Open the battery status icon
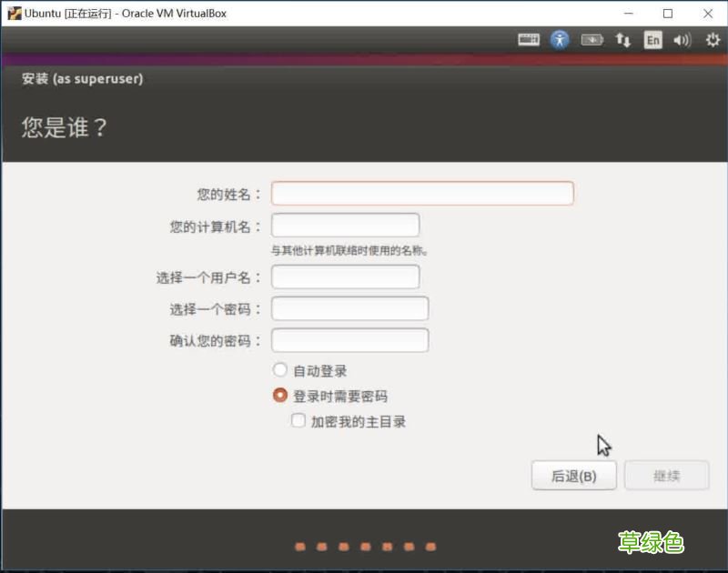The width and height of the screenshot is (728, 573). [x=591, y=40]
